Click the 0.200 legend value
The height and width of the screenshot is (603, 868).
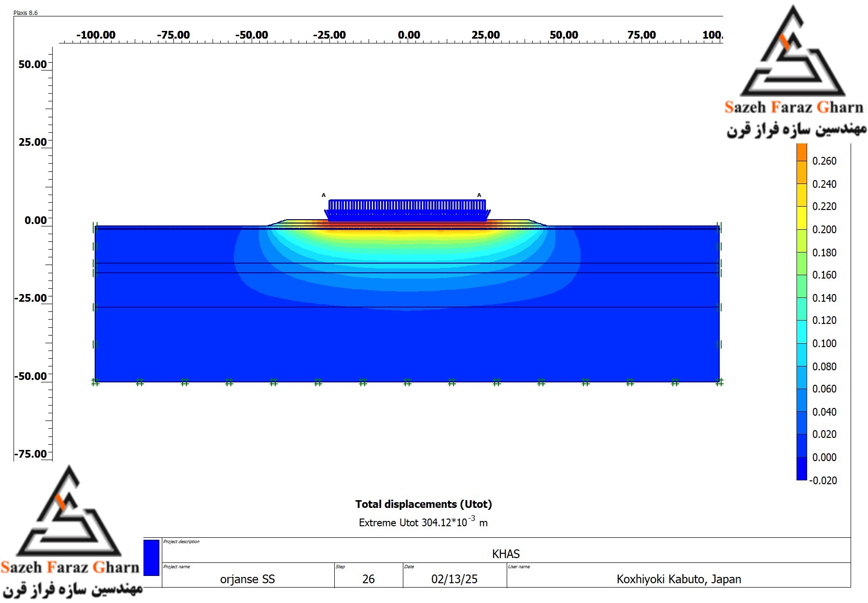824,229
